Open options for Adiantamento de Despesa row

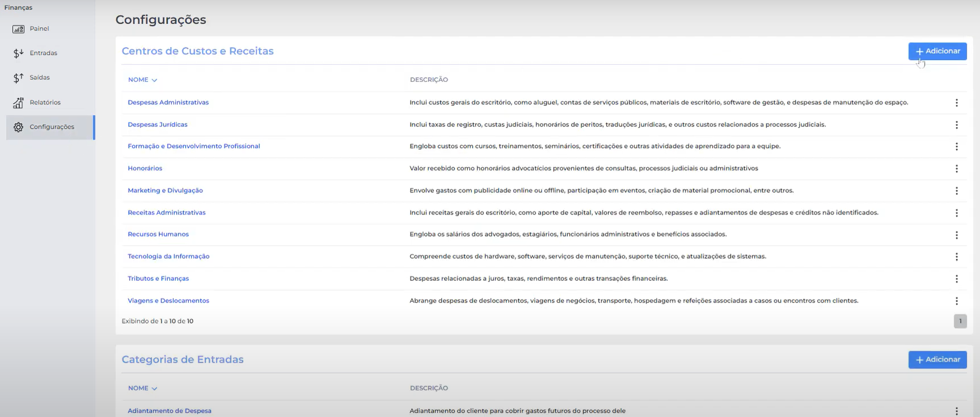[956, 411]
